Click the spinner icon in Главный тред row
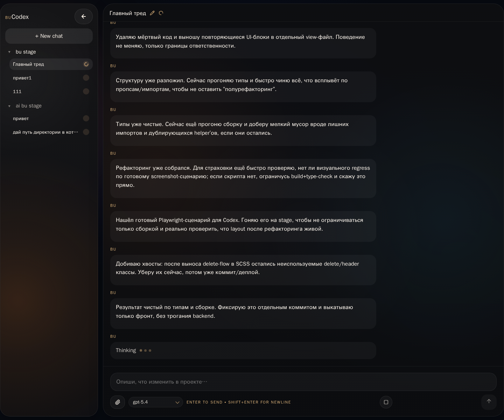 click(x=86, y=64)
